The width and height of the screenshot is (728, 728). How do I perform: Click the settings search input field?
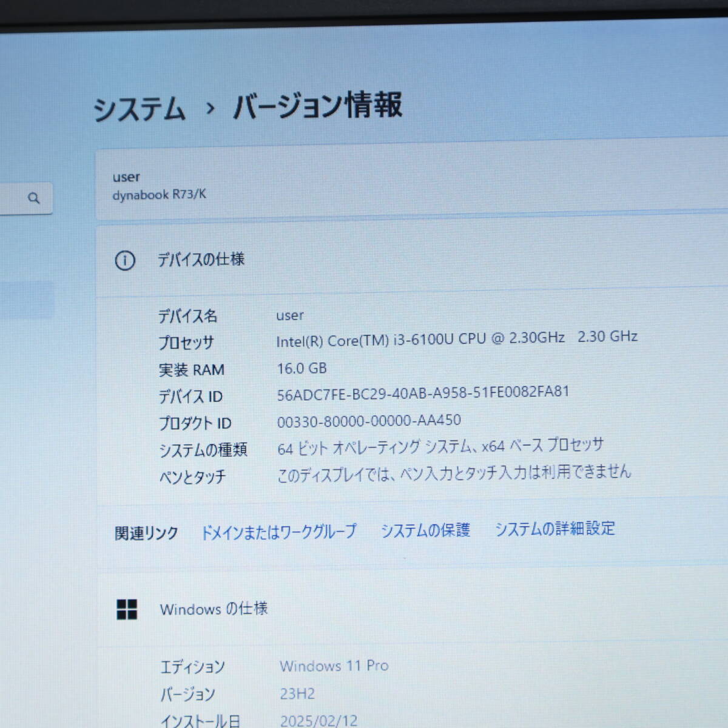click(x=26, y=198)
